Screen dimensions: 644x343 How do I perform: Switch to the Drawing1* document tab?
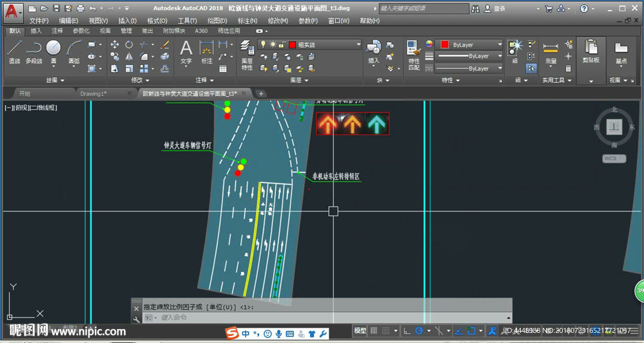(93, 94)
